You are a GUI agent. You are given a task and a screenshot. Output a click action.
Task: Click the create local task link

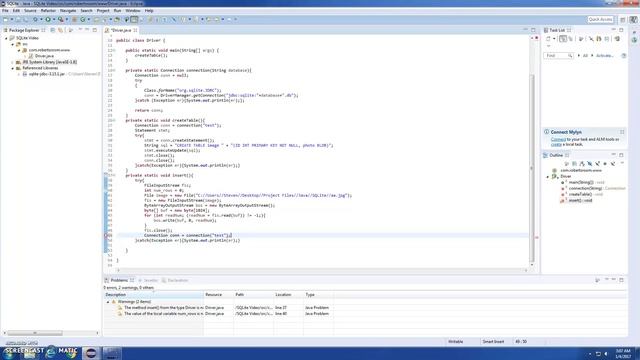556,144
